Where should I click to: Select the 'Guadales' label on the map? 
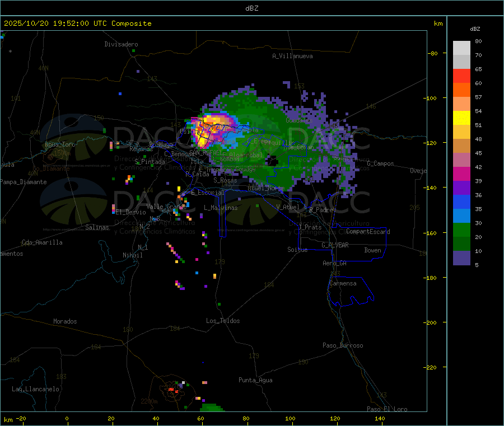(x=299, y=120)
